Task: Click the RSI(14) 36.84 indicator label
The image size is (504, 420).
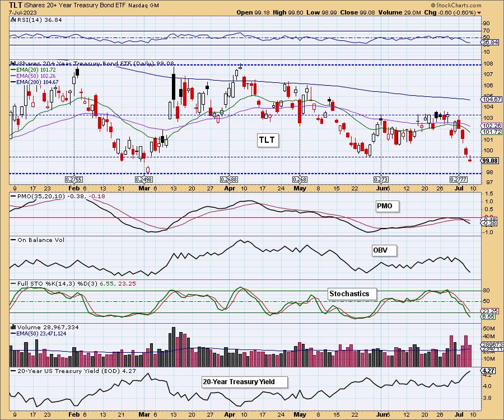Action: 39,20
